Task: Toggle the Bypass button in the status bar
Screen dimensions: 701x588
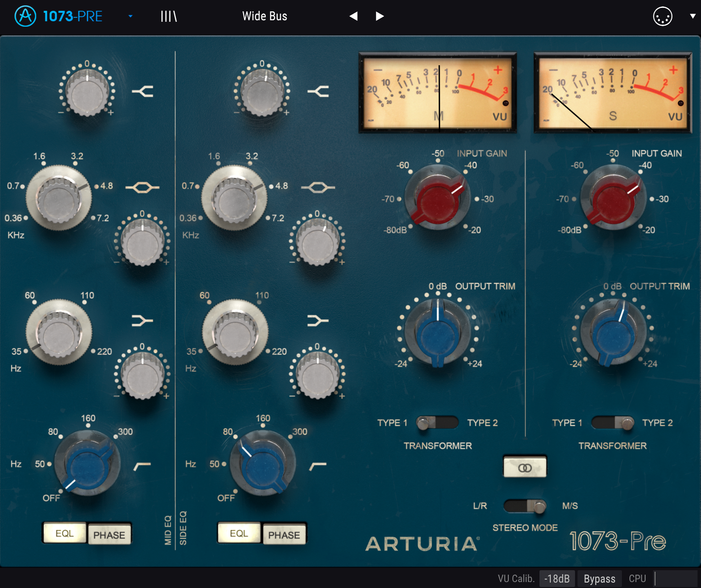Action: [600, 579]
